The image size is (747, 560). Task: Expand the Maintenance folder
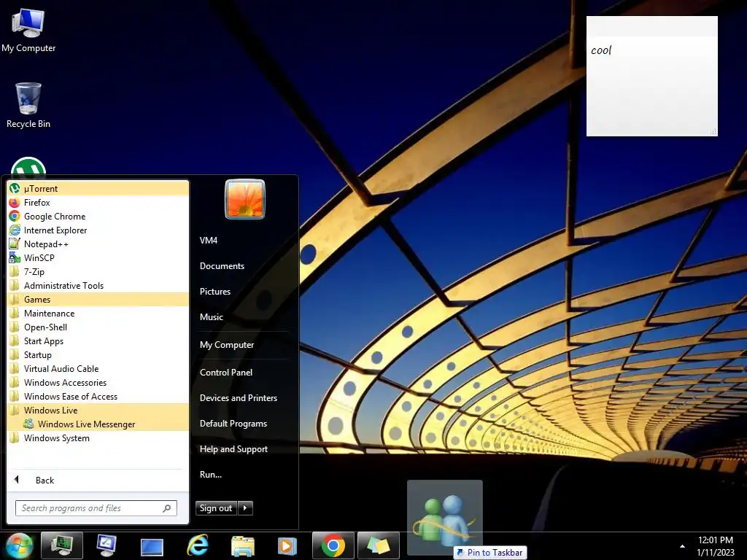pyautogui.click(x=98, y=313)
